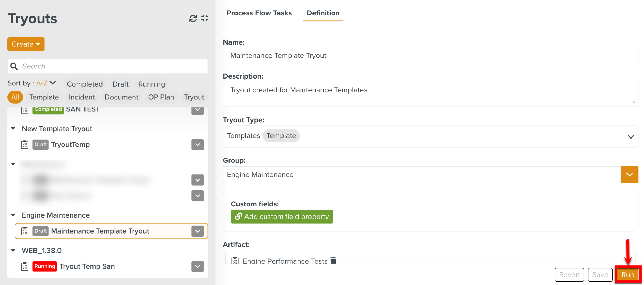Click the refresh icon beside Tryouts
The height and width of the screenshot is (285, 644).
coord(193,19)
